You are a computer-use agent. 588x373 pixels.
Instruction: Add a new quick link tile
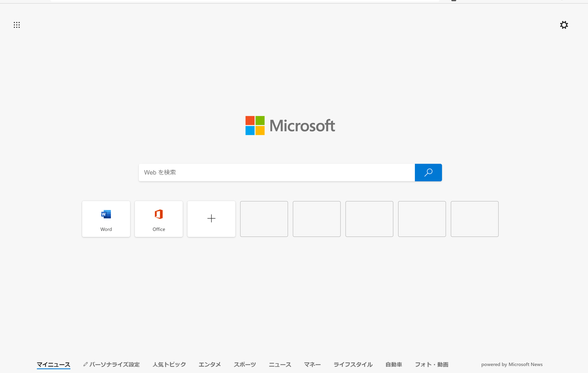(211, 219)
